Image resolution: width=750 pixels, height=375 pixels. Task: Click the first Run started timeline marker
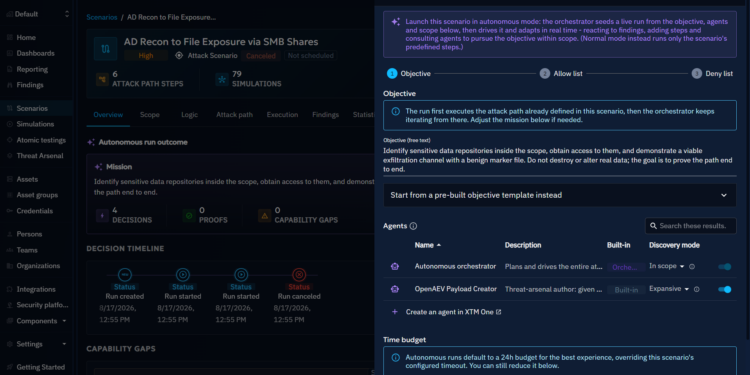(183, 275)
